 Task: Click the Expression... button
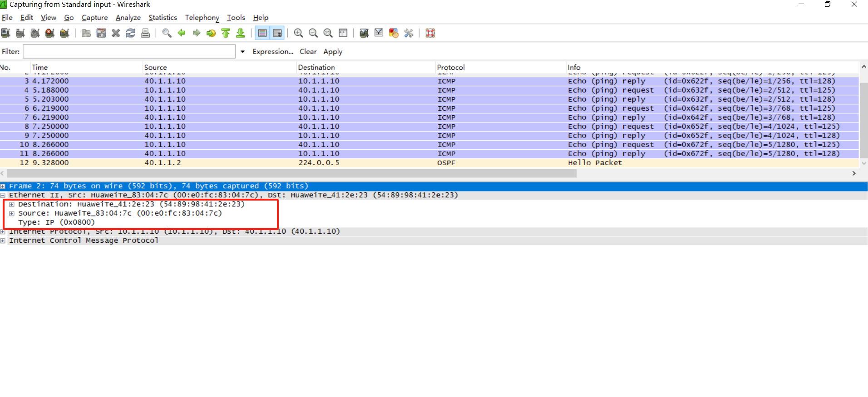click(273, 52)
